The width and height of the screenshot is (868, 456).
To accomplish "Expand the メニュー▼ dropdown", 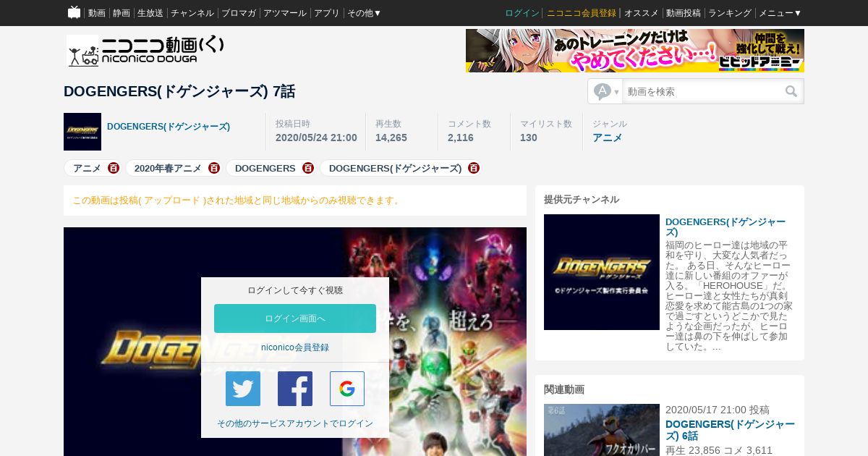I will [x=780, y=13].
